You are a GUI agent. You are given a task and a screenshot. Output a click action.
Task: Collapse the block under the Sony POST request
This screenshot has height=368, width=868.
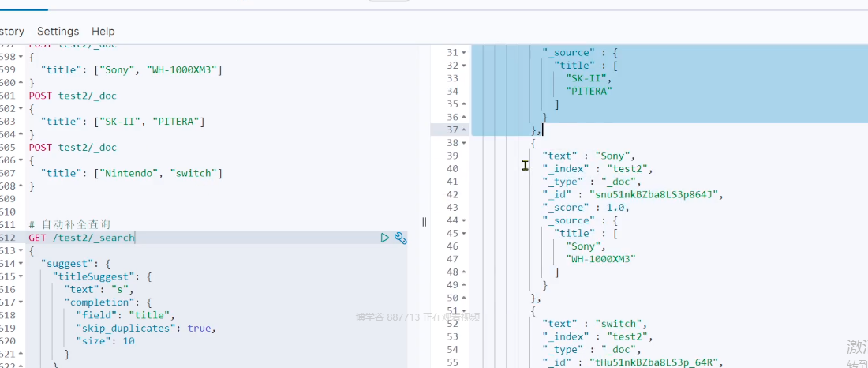(x=21, y=57)
